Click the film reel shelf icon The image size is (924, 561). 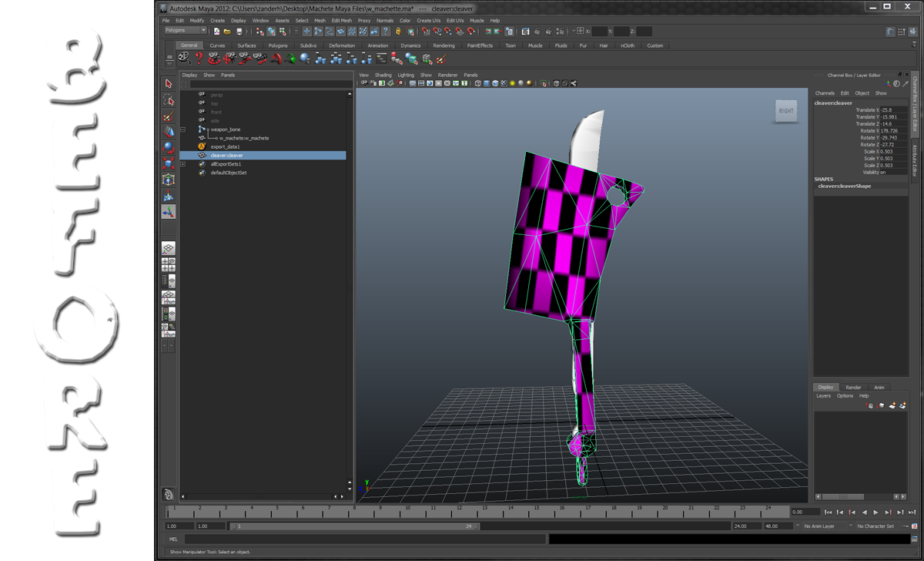[x=183, y=58]
